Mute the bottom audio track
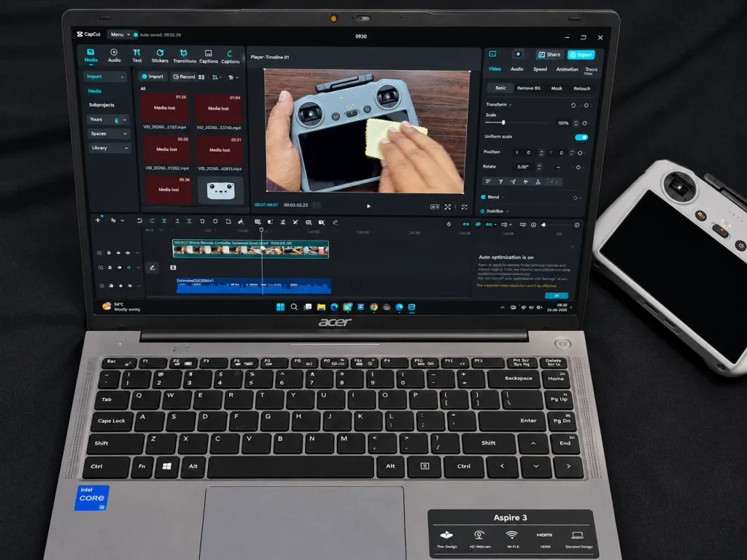This screenshot has height=560, width=747. click(130, 286)
